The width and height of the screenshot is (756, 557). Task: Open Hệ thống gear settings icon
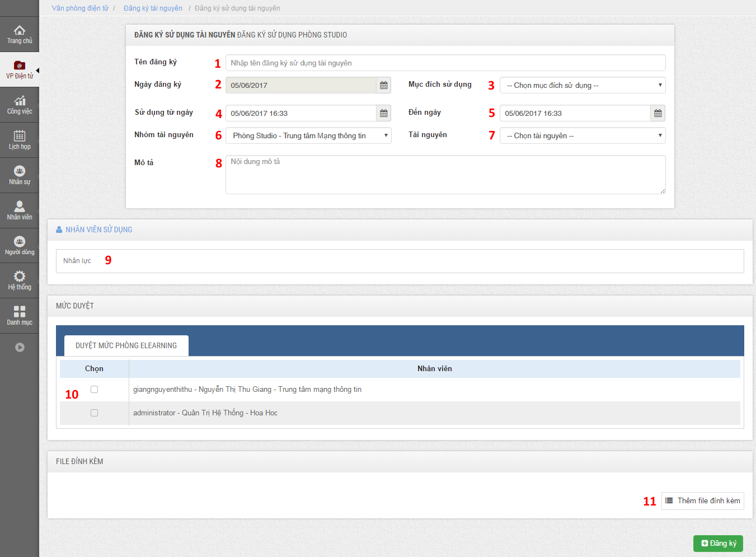tap(20, 277)
